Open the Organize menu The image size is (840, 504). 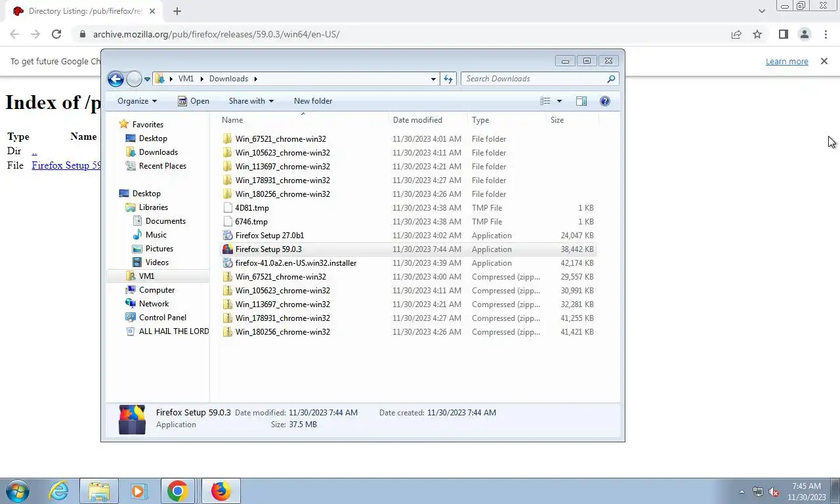(x=137, y=101)
